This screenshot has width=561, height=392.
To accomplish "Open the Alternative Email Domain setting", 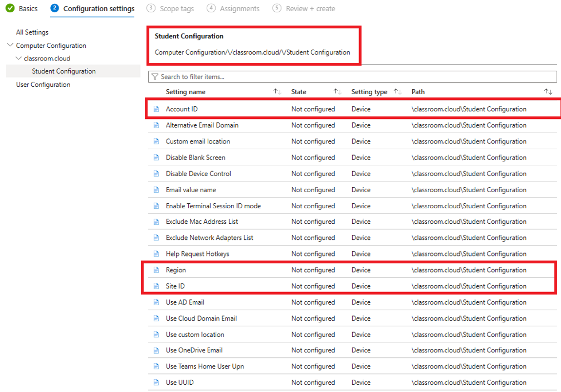I will pos(202,125).
